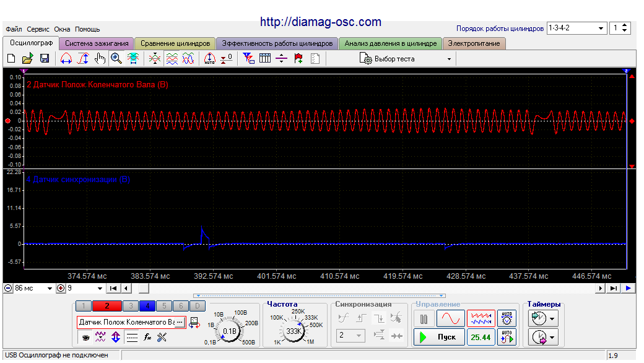The height and width of the screenshot is (363, 644).
Task: Open the Помощь menu
Action: pyautogui.click(x=87, y=29)
